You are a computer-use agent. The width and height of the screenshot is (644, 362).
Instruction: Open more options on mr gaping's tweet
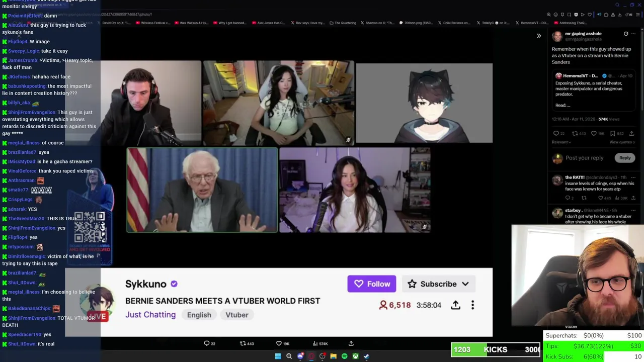click(x=633, y=34)
